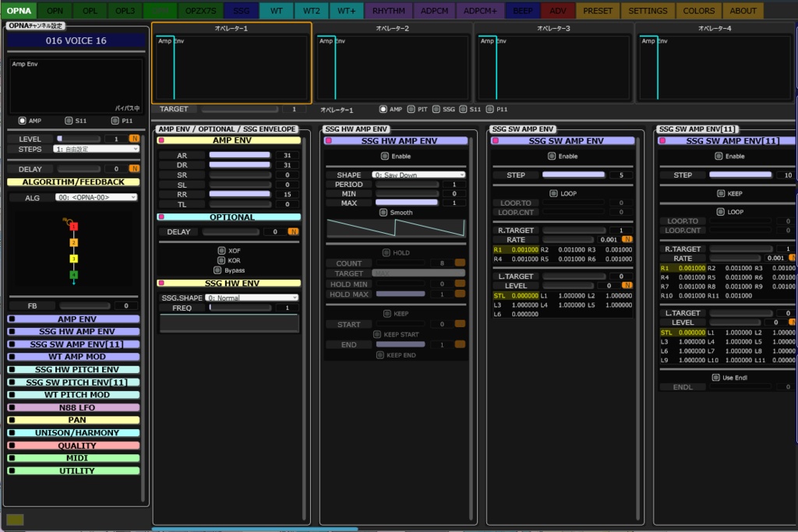Adjust the AR slider
The width and height of the screenshot is (798, 532).
pos(240,155)
